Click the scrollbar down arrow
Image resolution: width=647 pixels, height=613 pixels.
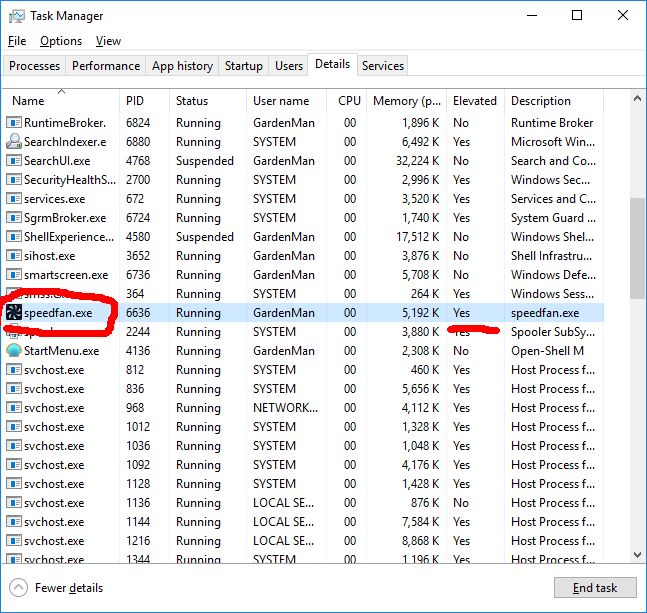pos(638,555)
